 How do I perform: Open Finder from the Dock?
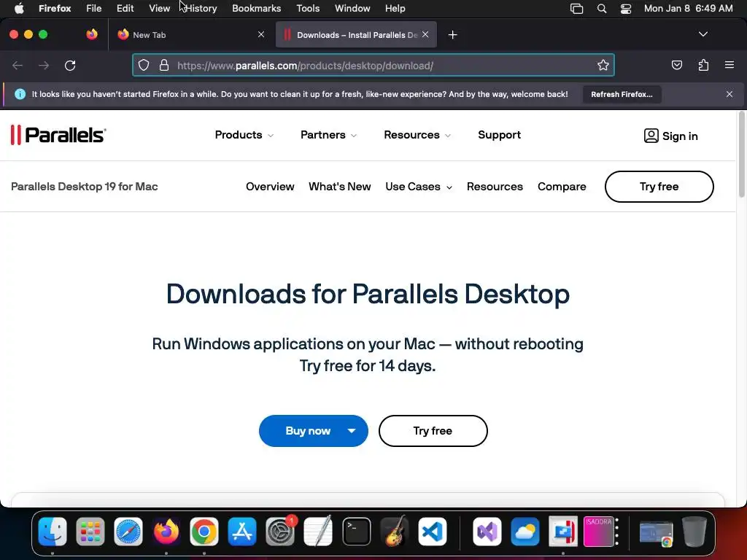click(x=53, y=532)
